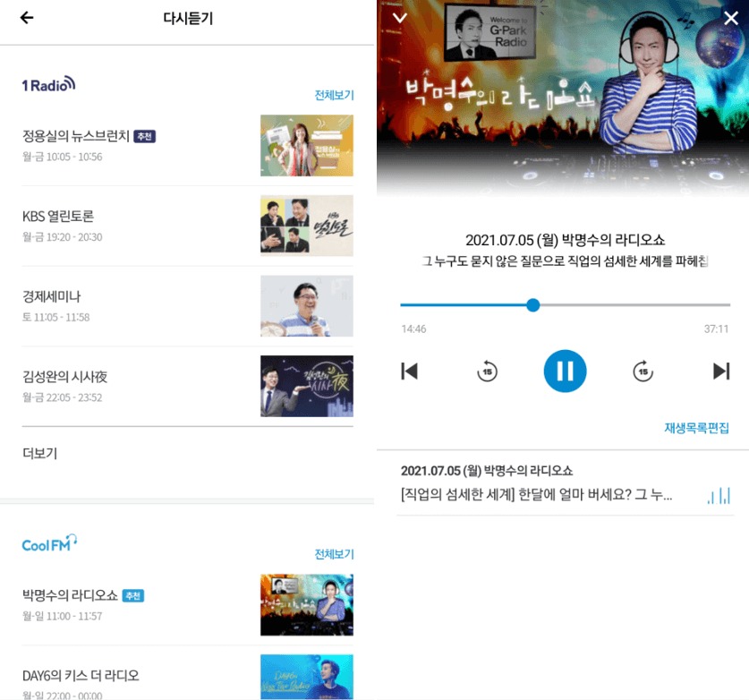
Task: Jump to next track in playlist
Action: pyautogui.click(x=720, y=371)
